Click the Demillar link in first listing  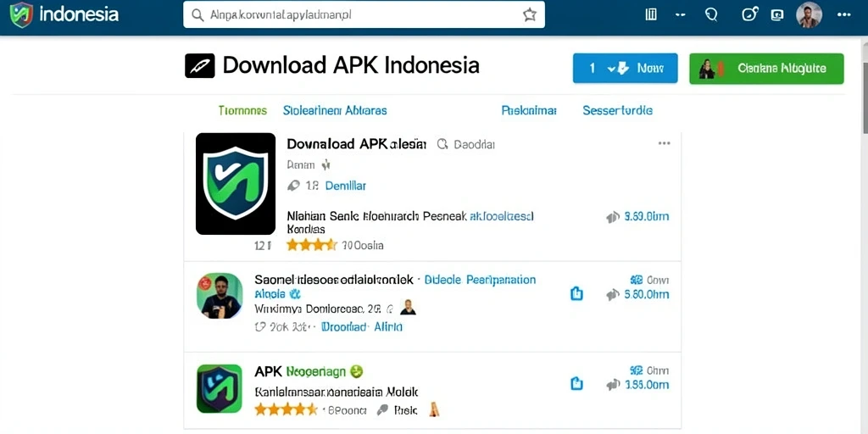point(346,186)
